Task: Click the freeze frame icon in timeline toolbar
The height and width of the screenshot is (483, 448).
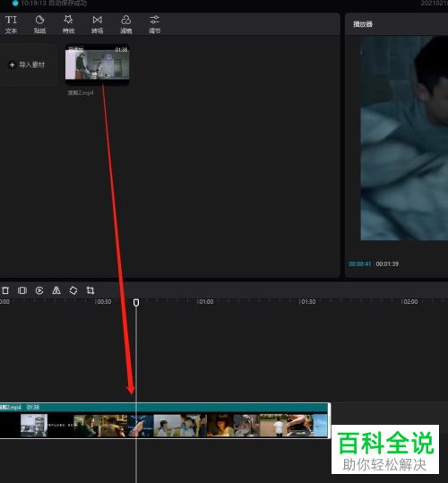Action: coord(22,290)
